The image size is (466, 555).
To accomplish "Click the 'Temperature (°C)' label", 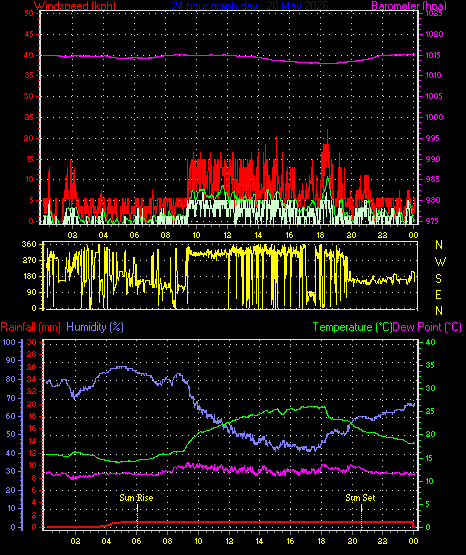I will [x=352, y=327].
